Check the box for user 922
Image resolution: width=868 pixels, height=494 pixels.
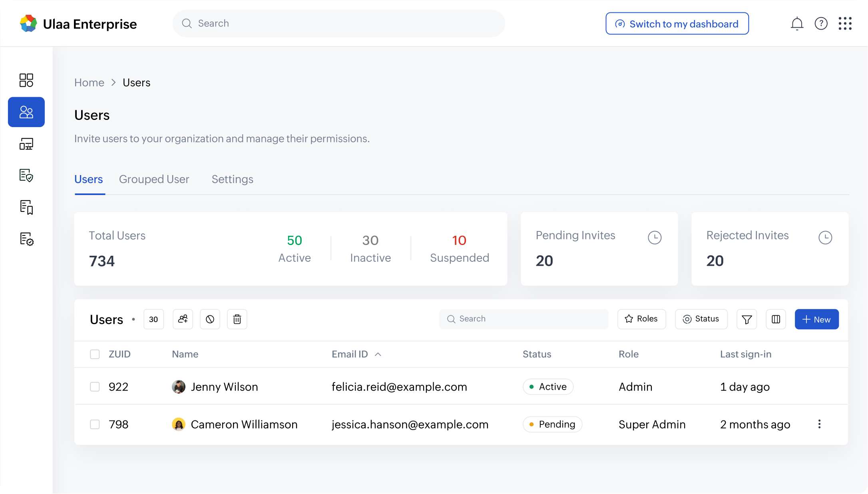[x=95, y=386]
